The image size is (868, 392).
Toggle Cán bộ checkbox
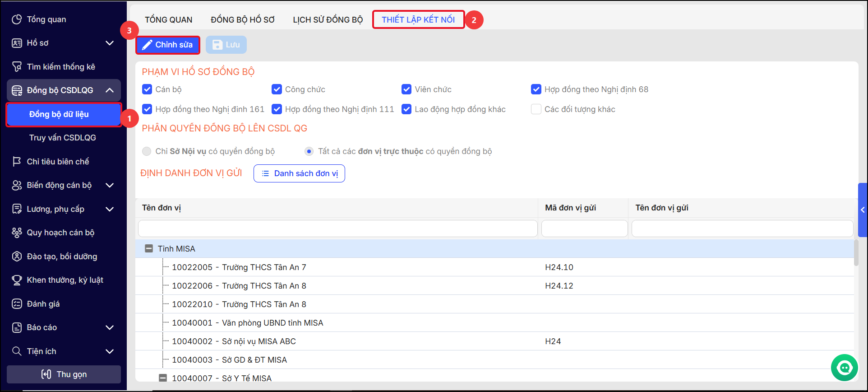(147, 89)
